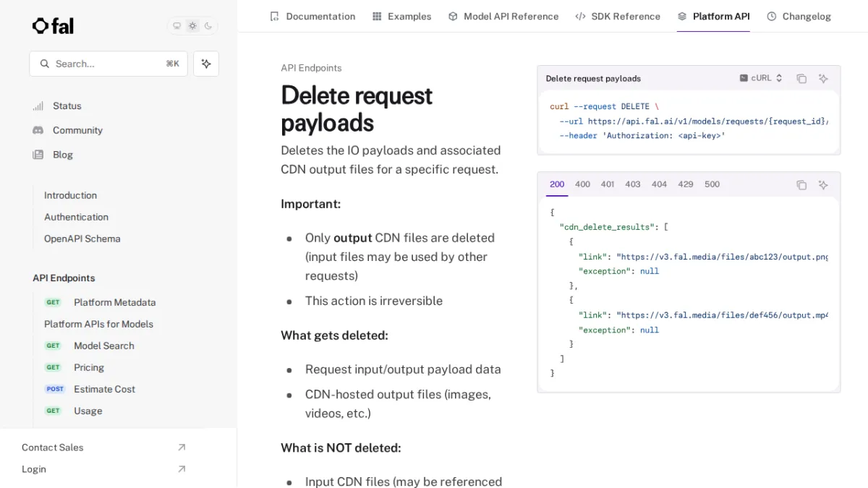868x488 pixels.
Task: Click the Delete request payloads heading
Action: [x=357, y=109]
